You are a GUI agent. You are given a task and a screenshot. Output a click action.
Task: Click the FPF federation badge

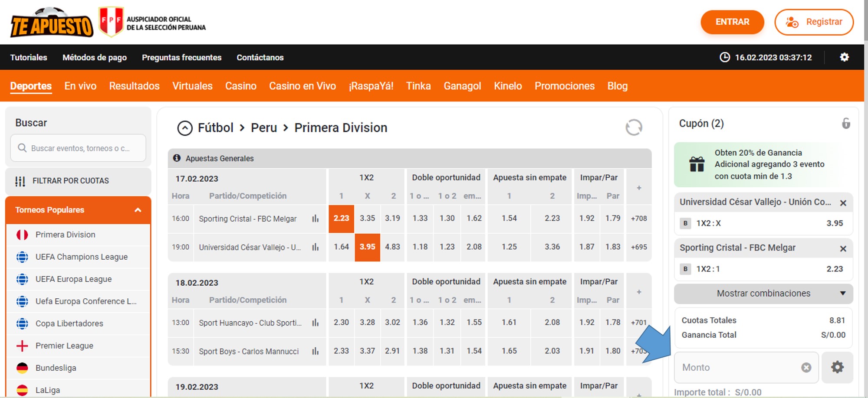pos(111,21)
